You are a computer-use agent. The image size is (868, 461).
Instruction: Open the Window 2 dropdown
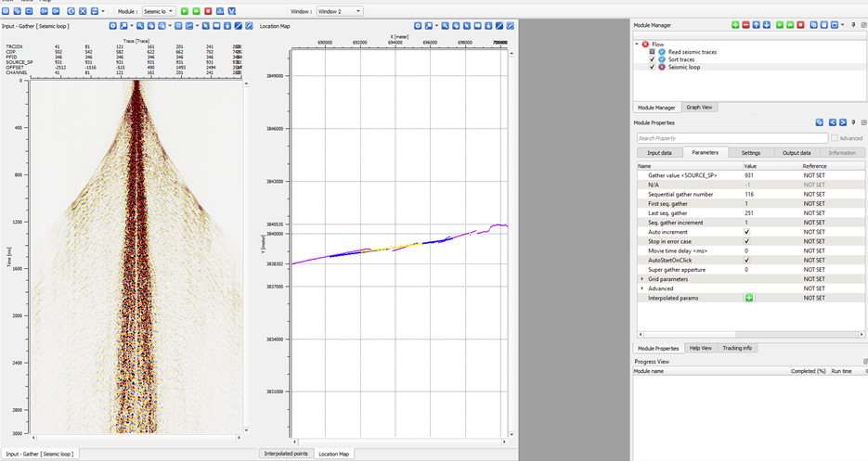point(339,11)
